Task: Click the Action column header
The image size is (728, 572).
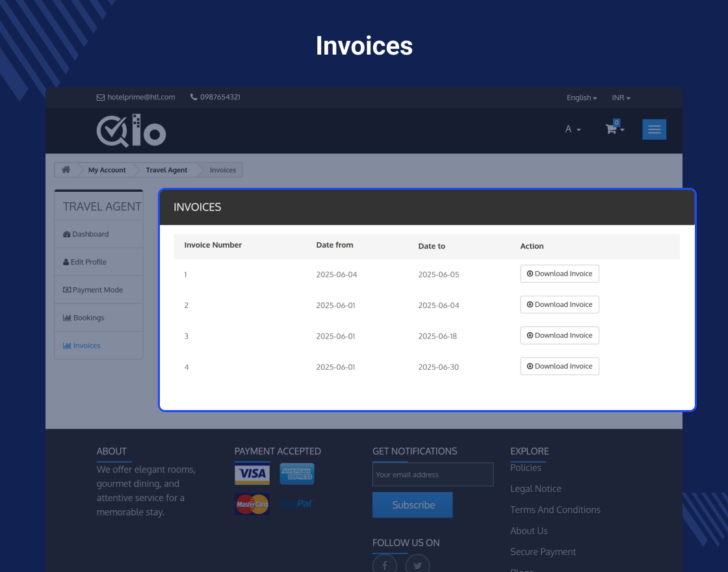Action: [532, 246]
